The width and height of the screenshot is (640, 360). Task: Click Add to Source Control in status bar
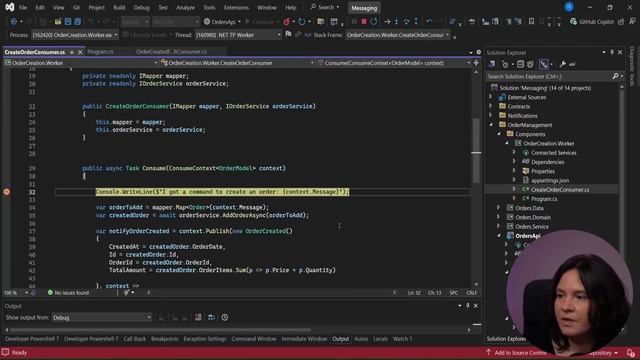[x=516, y=353]
